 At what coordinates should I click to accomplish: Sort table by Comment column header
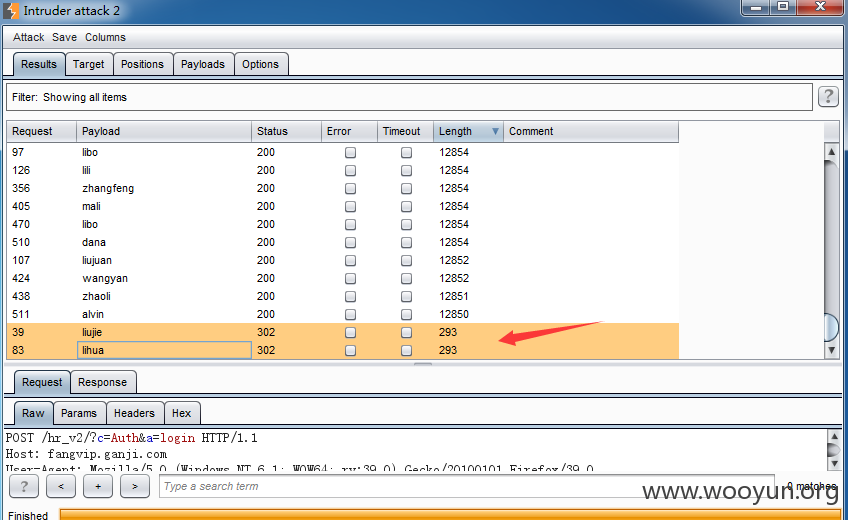tap(591, 131)
